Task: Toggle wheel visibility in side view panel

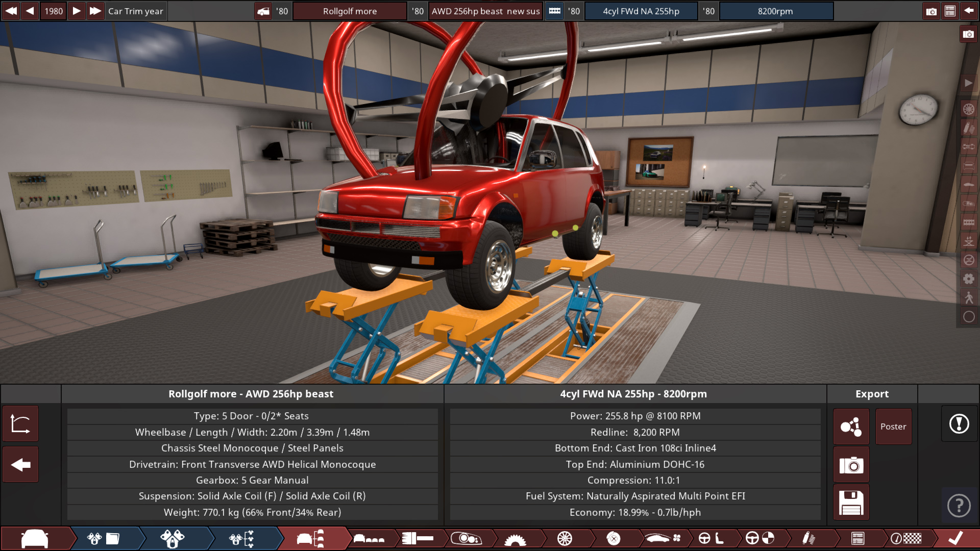Action: (x=968, y=109)
